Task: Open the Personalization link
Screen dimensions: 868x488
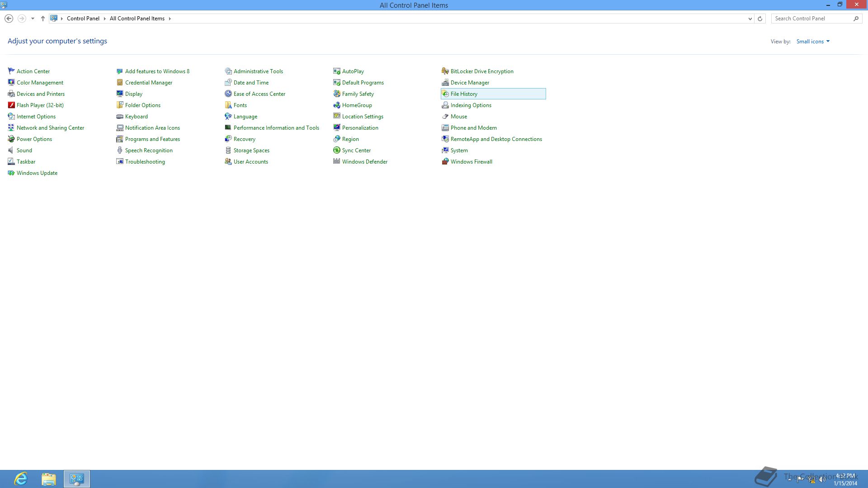Action: point(360,128)
